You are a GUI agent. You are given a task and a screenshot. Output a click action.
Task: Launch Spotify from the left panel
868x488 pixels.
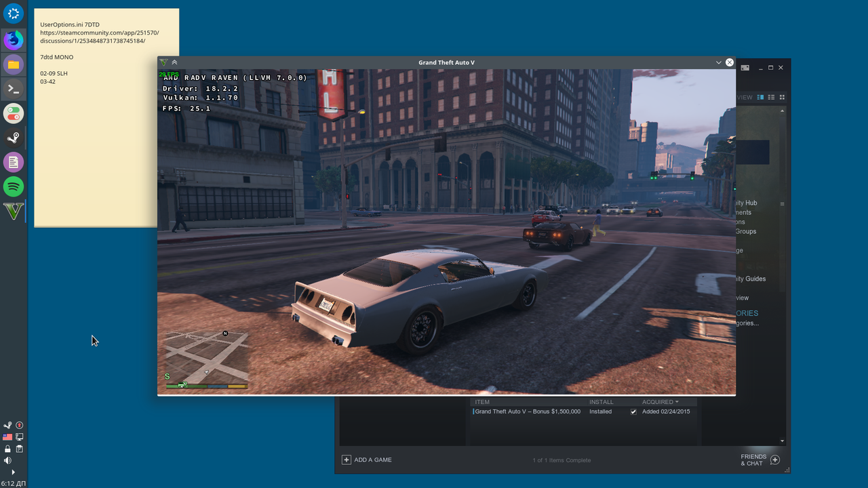point(14,186)
